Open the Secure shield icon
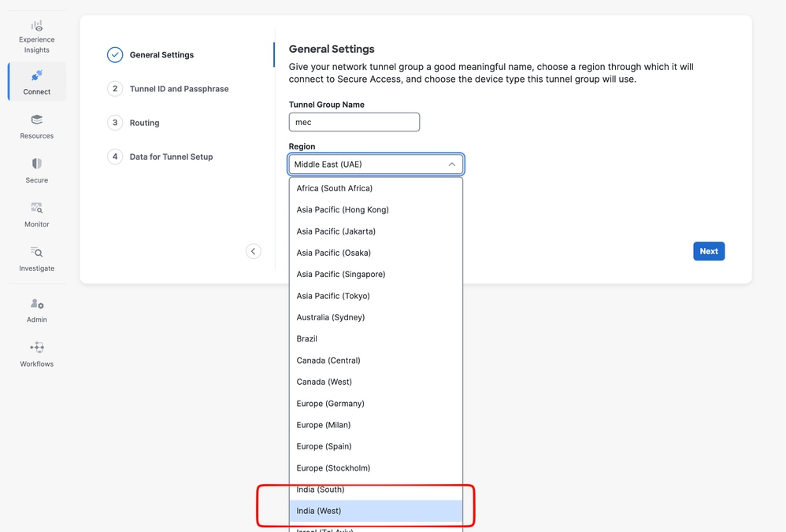 37,164
